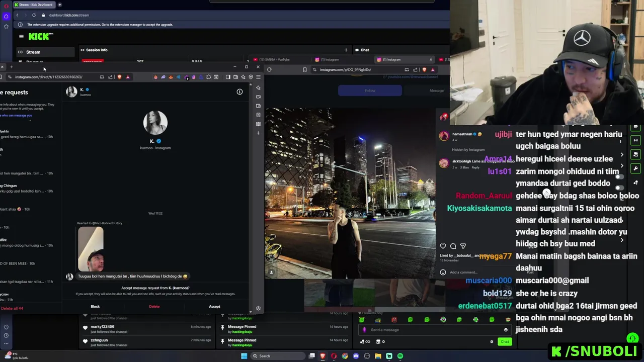
Task: Toggle the sidebar panel in the DM window
Action: click(228, 77)
